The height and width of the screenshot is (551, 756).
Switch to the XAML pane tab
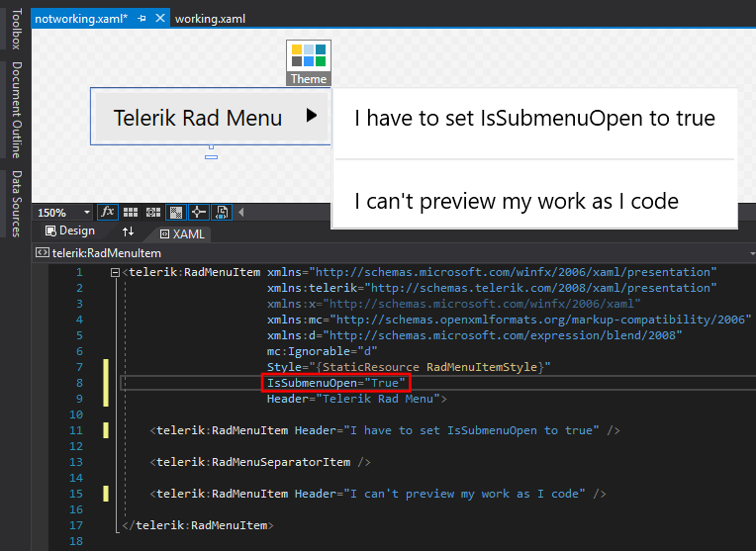tap(182, 234)
